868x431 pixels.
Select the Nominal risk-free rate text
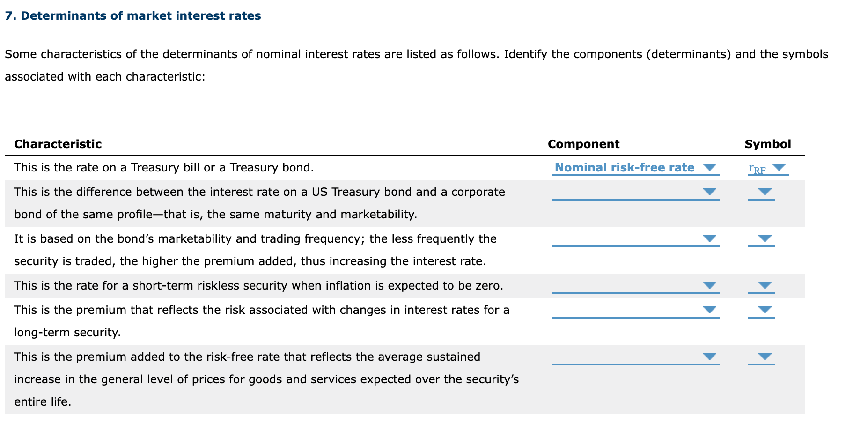coord(624,167)
